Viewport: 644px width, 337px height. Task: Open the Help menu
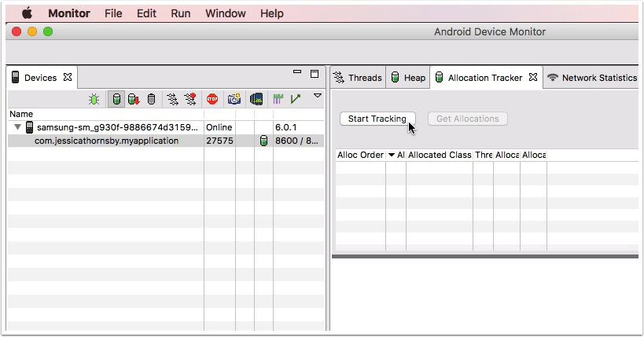[x=272, y=13]
